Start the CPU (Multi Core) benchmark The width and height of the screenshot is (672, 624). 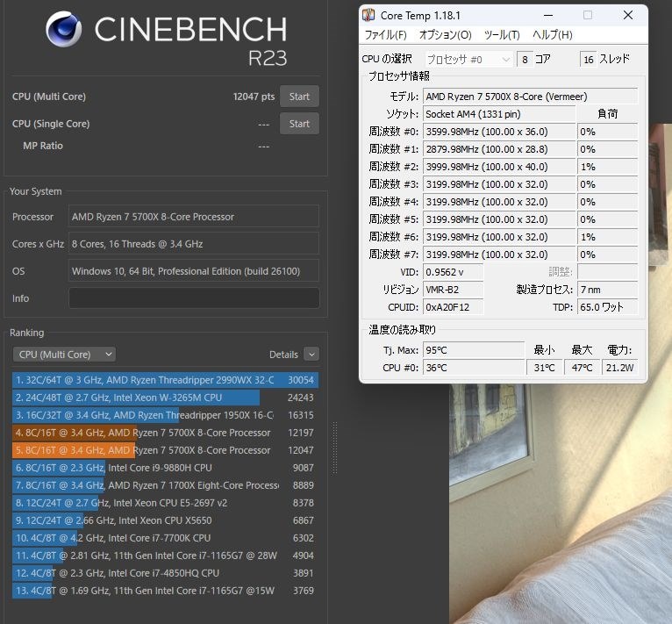(299, 97)
